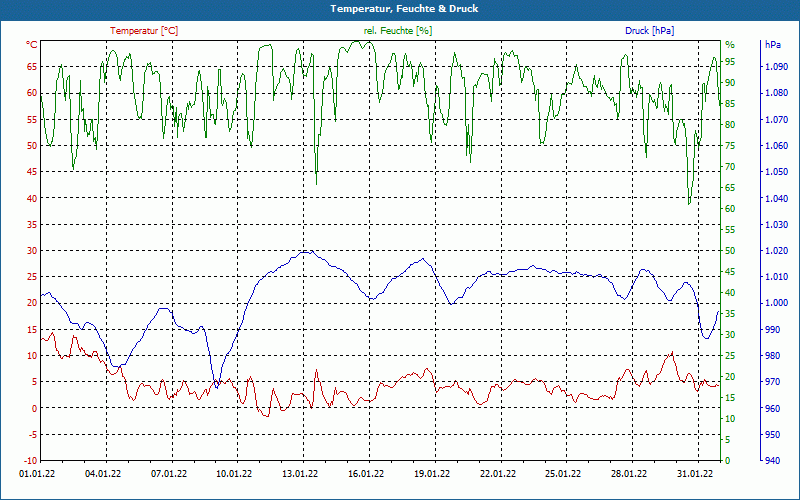Click the '1.000' tick on pressure axis
Viewport: 800px width, 500px height.
tap(777, 303)
